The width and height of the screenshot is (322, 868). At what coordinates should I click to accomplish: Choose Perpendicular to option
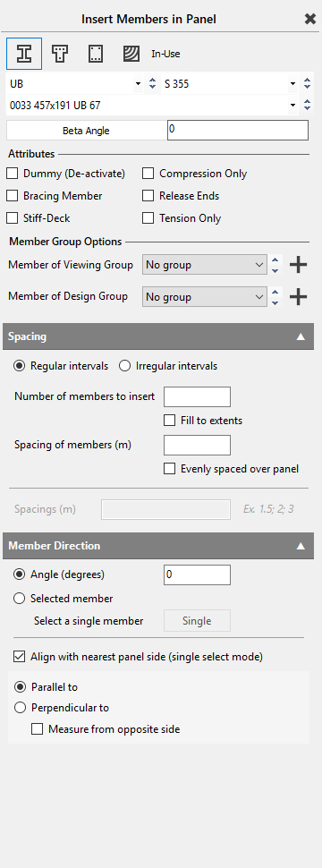(x=20, y=708)
